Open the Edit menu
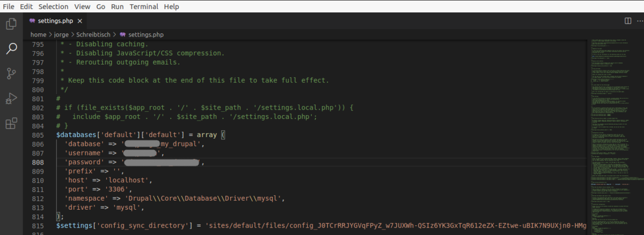This screenshot has height=235, width=644. click(x=26, y=6)
